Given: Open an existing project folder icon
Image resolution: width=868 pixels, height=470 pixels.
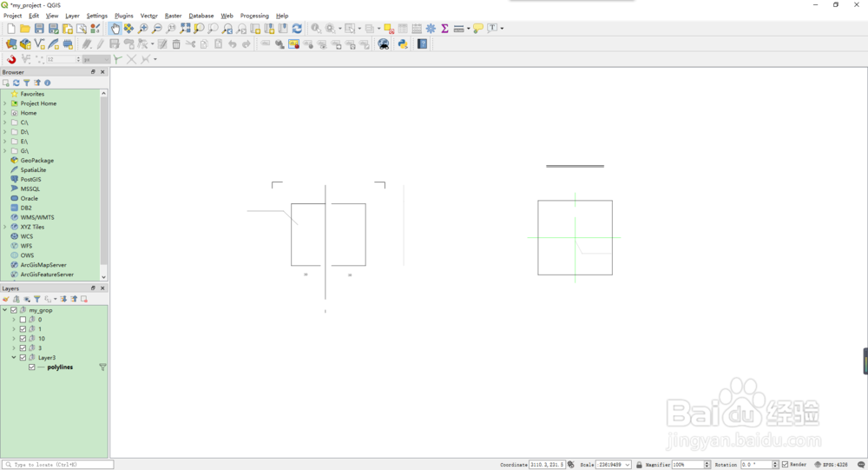Looking at the screenshot, I should pos(25,29).
